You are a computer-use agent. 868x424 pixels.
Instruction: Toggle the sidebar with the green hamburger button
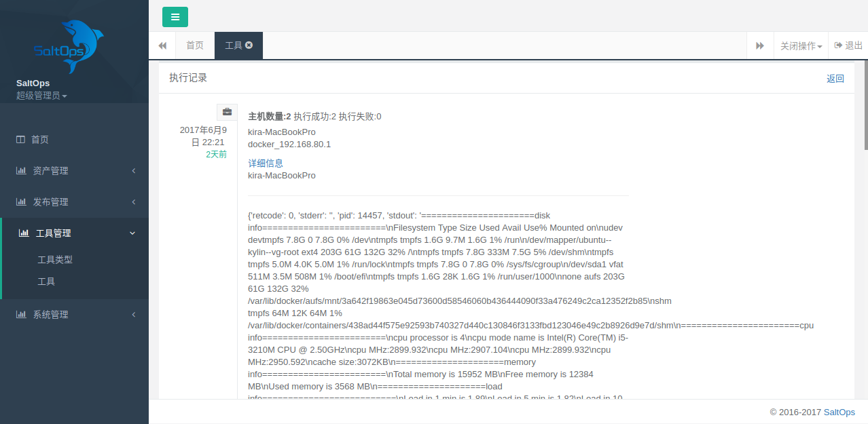[175, 17]
